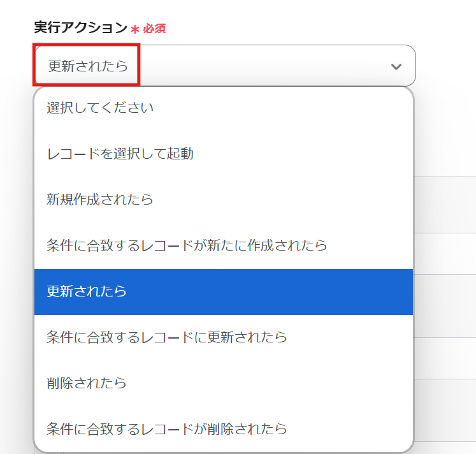
Task: Close the list via the down arrow
Action: (x=396, y=66)
